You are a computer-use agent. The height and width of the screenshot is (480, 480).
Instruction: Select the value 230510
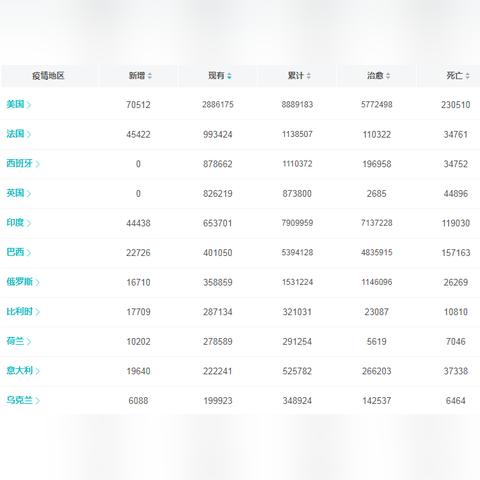pos(456,105)
